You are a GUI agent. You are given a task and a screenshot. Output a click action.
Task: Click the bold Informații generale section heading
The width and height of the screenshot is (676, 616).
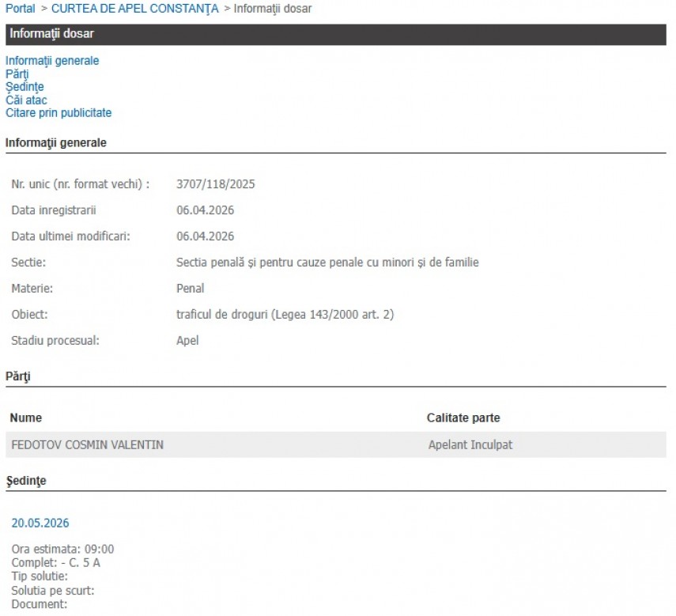point(56,142)
